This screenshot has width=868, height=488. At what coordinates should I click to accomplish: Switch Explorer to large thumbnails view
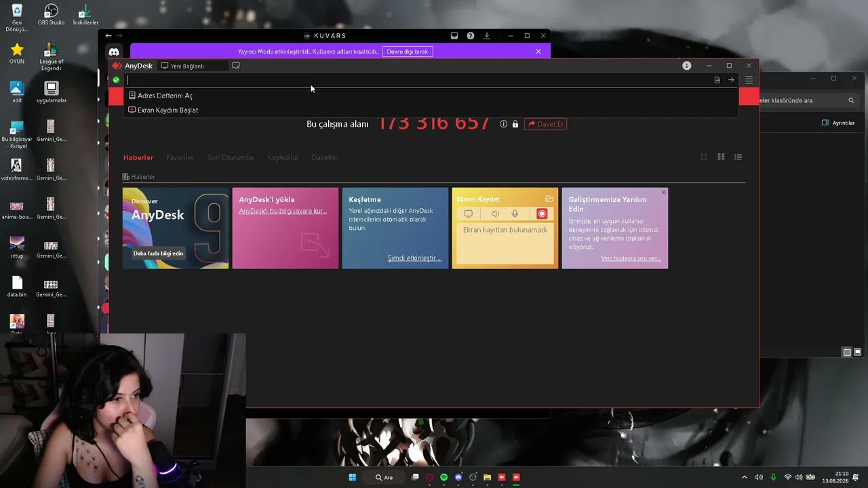click(x=858, y=352)
